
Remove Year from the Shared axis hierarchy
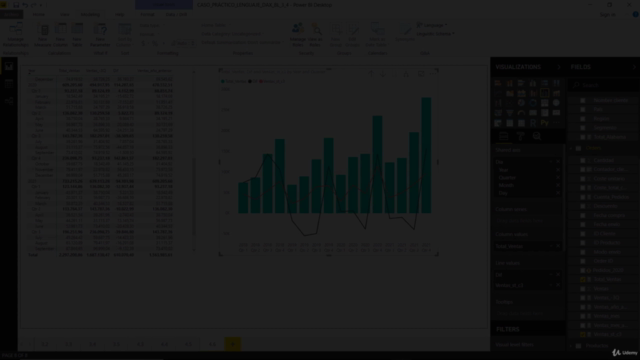point(558,170)
